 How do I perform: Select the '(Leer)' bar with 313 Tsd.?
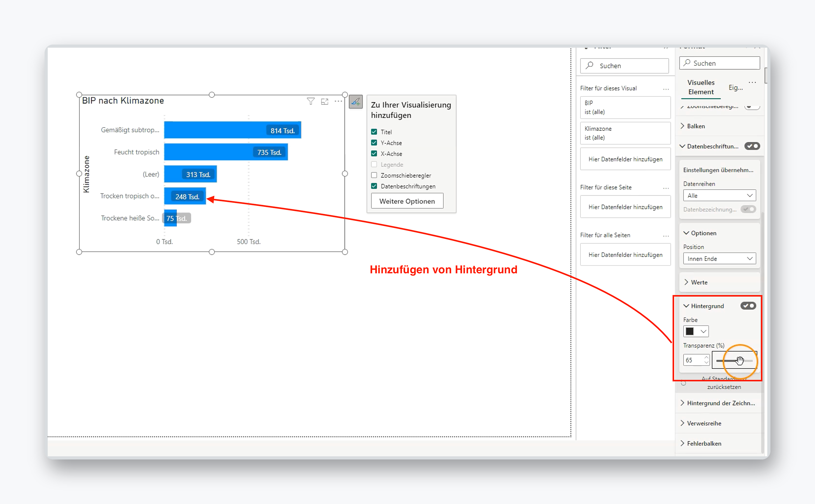click(x=190, y=174)
